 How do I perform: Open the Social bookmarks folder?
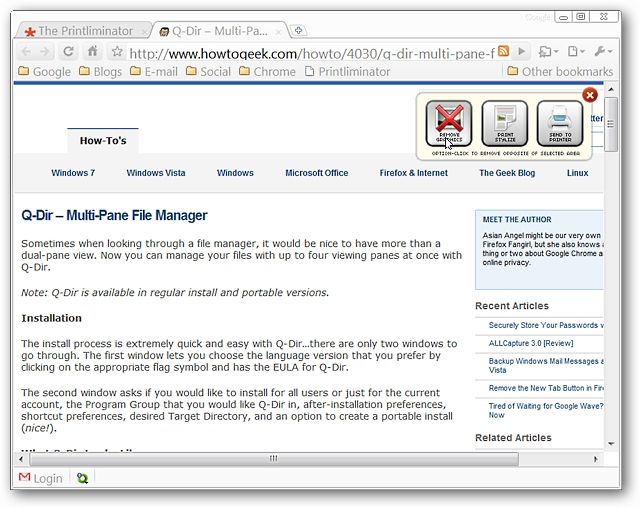point(208,71)
